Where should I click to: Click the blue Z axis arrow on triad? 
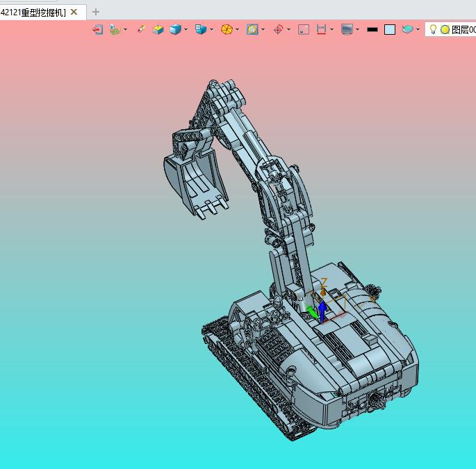(x=322, y=309)
